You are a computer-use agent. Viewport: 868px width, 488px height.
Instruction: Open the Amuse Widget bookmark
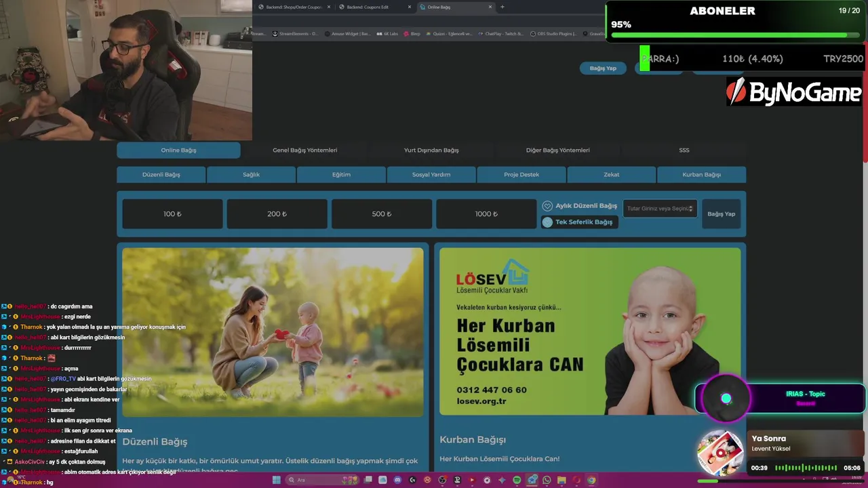[x=347, y=33]
